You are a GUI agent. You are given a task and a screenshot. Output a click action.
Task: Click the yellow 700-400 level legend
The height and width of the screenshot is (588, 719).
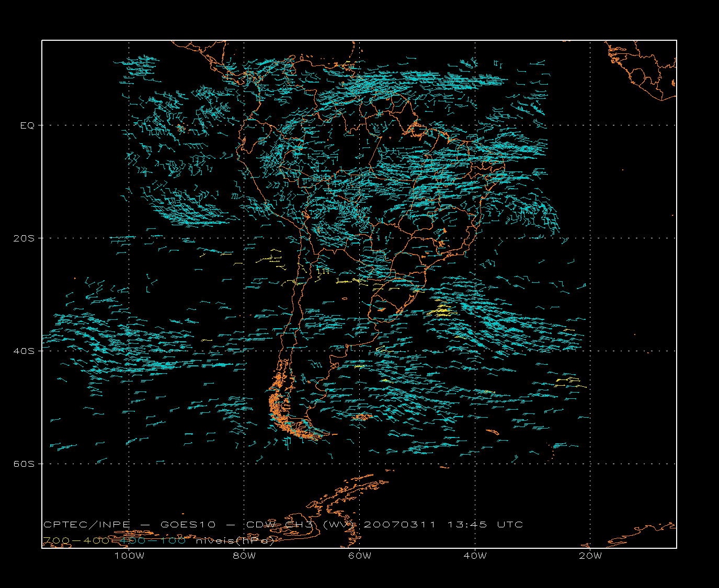coord(76,541)
